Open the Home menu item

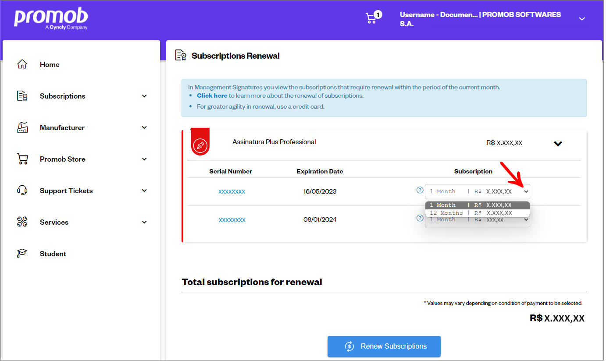point(50,64)
